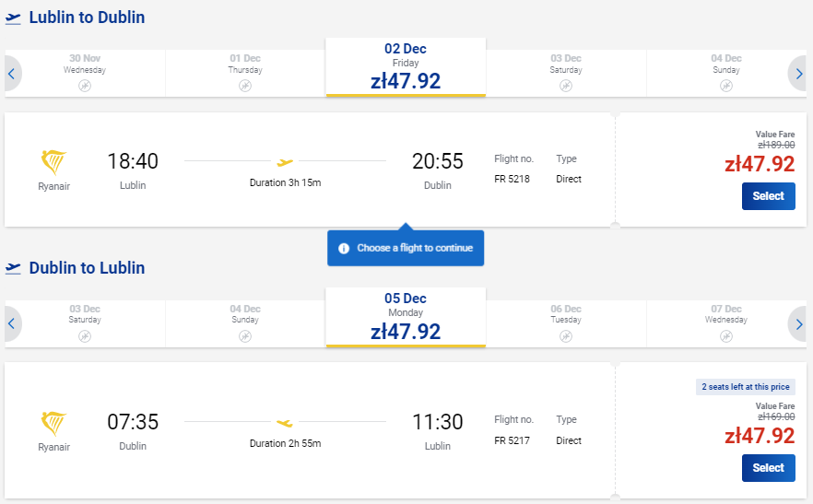Click the yellow plane icon on the FR 5218 route line
This screenshot has width=813, height=504.
click(x=285, y=162)
